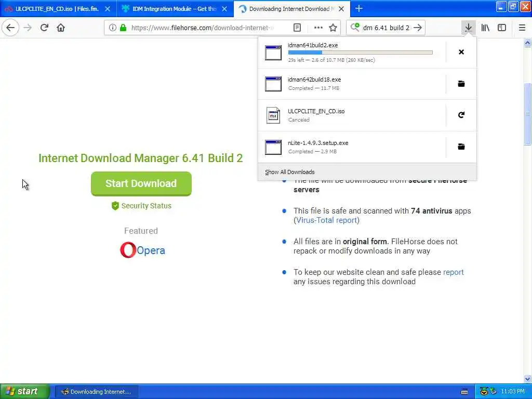532x399 pixels.
Task: Open the Security Status link
Action: 146,206
